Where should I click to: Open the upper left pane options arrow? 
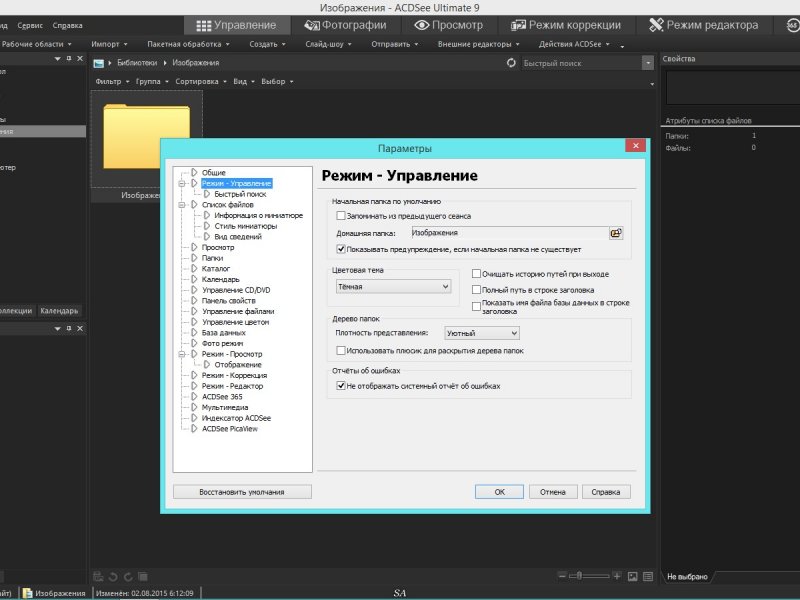(58, 59)
